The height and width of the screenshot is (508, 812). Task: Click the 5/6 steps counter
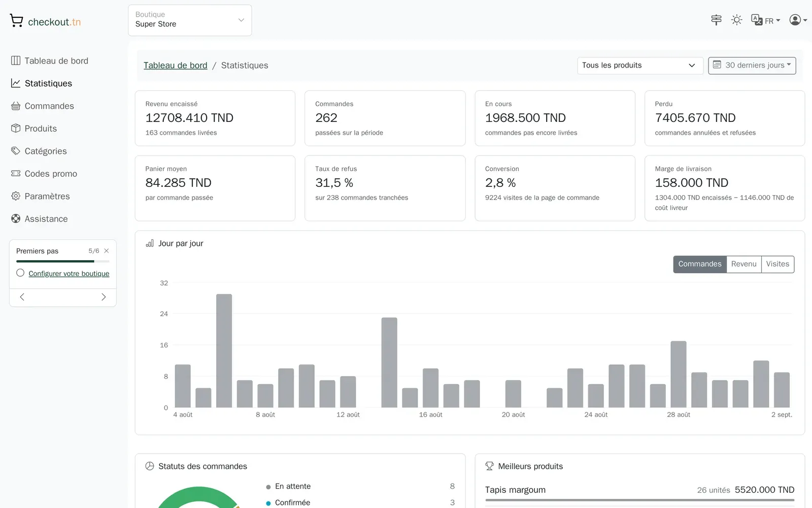coord(94,251)
